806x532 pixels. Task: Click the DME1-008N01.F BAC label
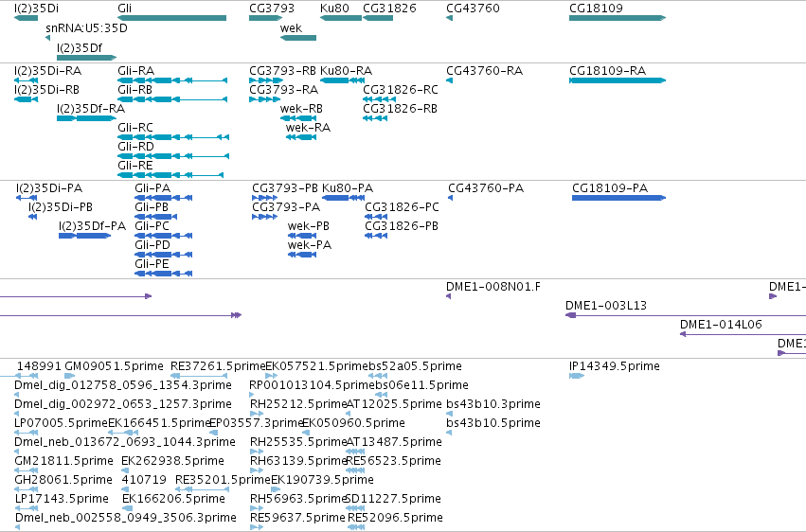(x=493, y=287)
